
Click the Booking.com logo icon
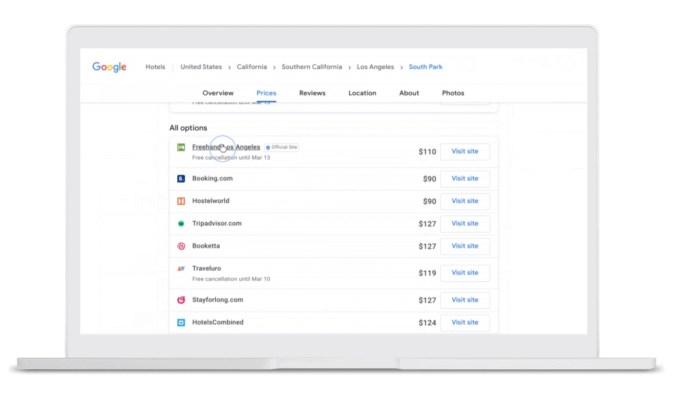click(x=181, y=179)
